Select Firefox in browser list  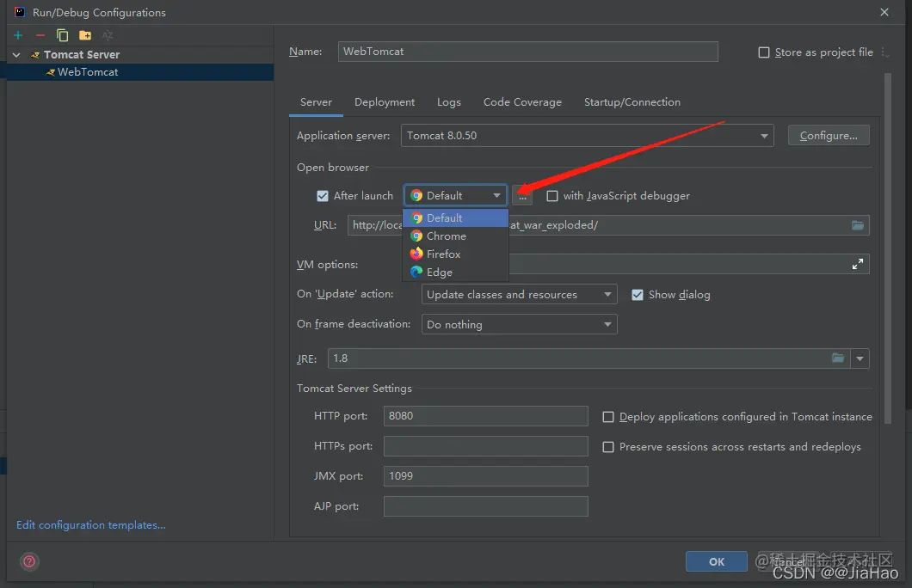pos(455,254)
